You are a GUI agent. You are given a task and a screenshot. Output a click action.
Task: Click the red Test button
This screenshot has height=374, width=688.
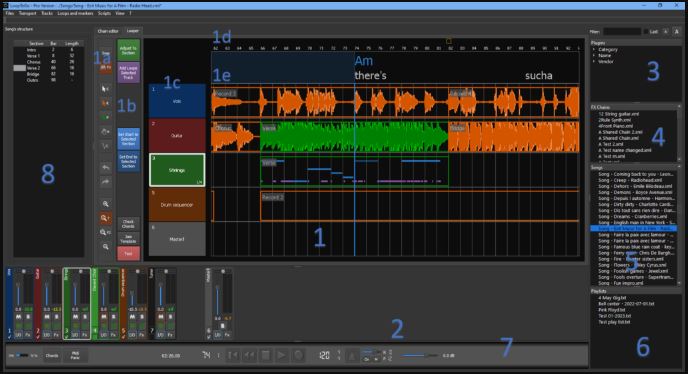[x=128, y=253]
